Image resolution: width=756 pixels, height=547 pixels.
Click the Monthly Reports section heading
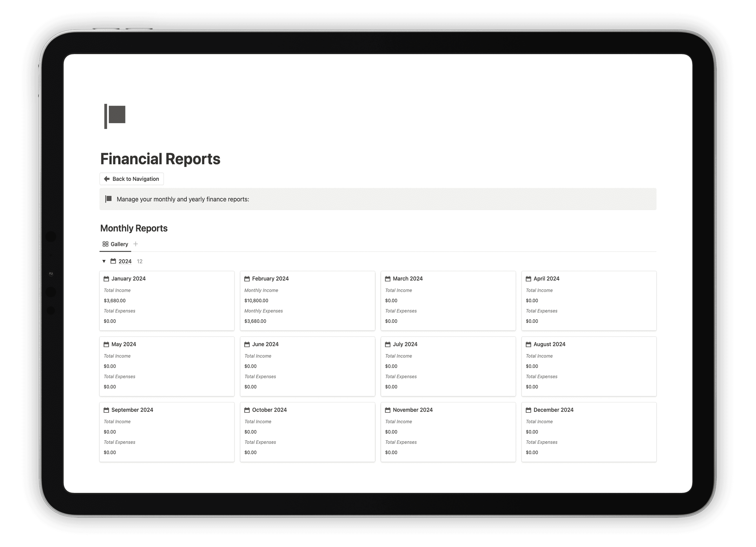click(x=134, y=229)
